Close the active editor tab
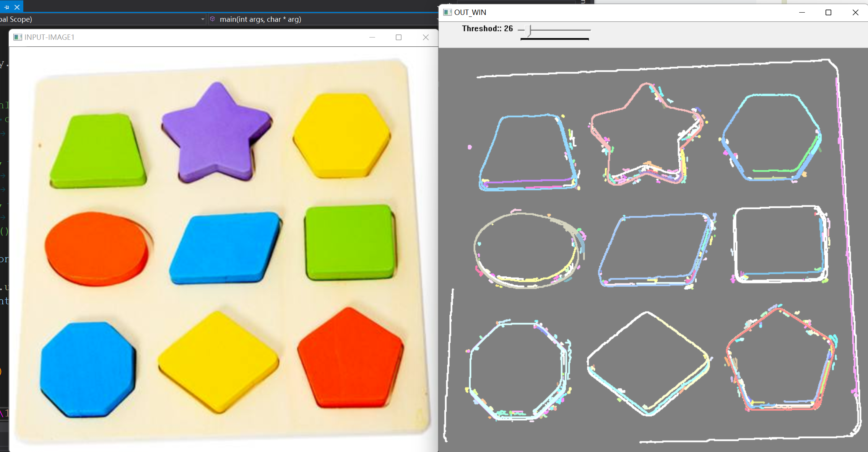Screen dimensions: 868x452 17,7
